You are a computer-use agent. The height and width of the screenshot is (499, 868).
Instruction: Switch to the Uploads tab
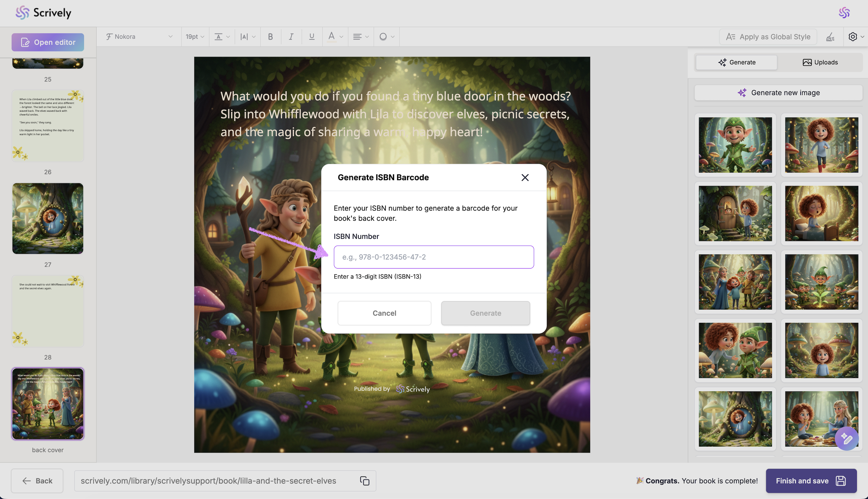[820, 62]
